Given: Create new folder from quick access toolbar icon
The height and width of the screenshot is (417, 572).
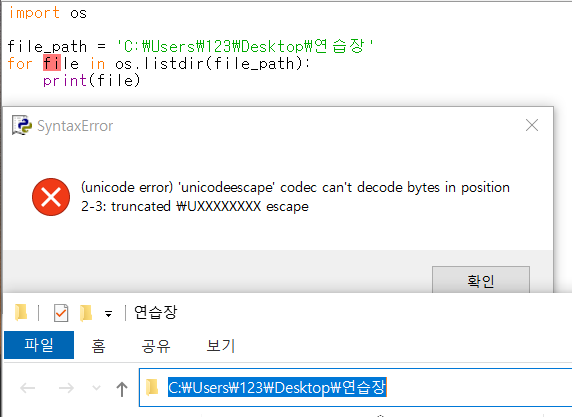Looking at the screenshot, I should [86, 313].
